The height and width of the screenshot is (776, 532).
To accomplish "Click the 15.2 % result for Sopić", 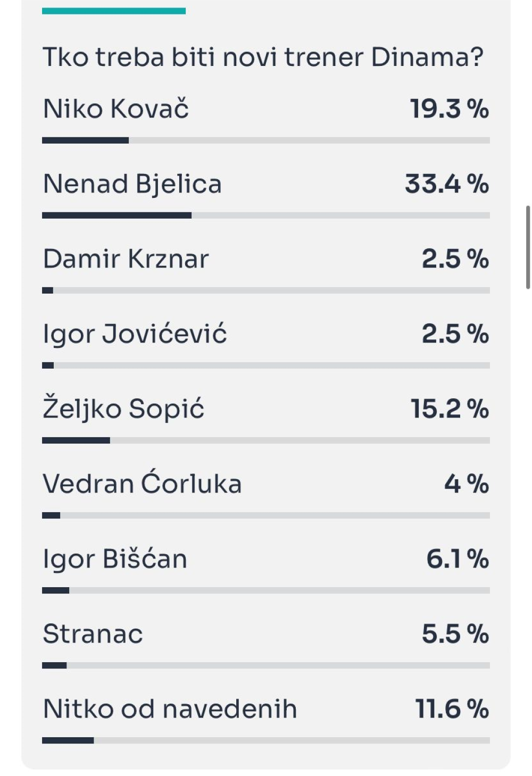I will (x=449, y=409).
